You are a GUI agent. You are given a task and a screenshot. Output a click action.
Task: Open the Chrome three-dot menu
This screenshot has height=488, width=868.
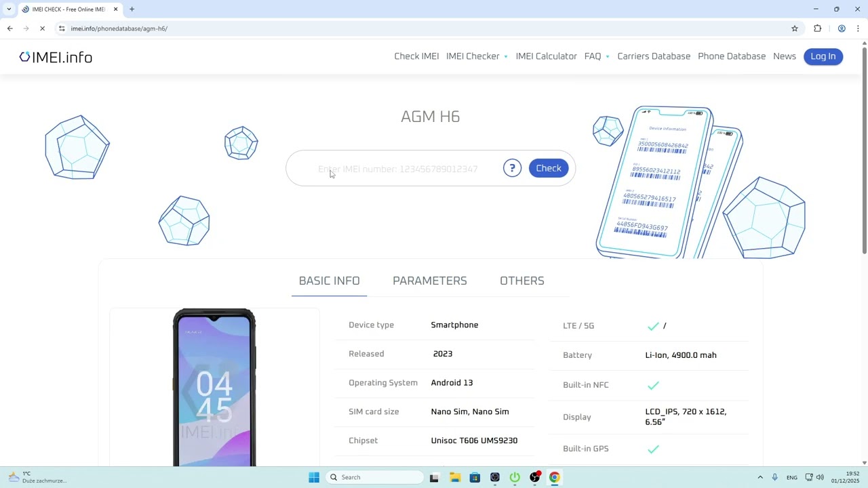(859, 28)
